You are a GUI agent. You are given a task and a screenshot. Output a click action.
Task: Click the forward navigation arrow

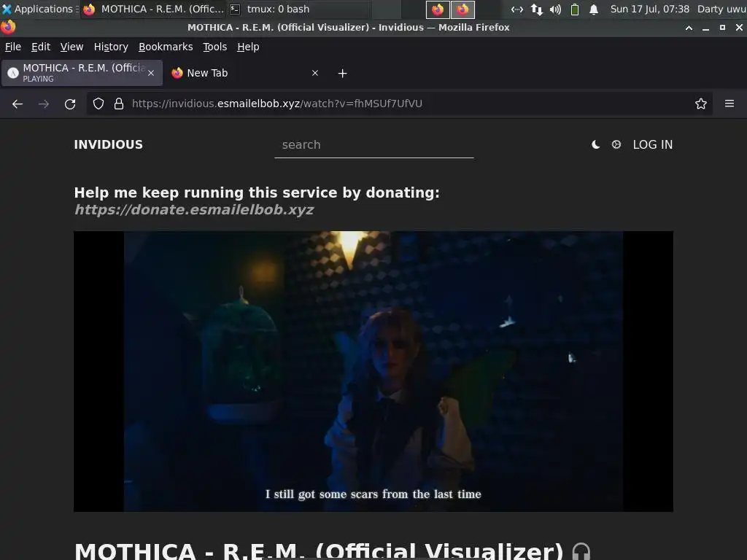(43, 104)
